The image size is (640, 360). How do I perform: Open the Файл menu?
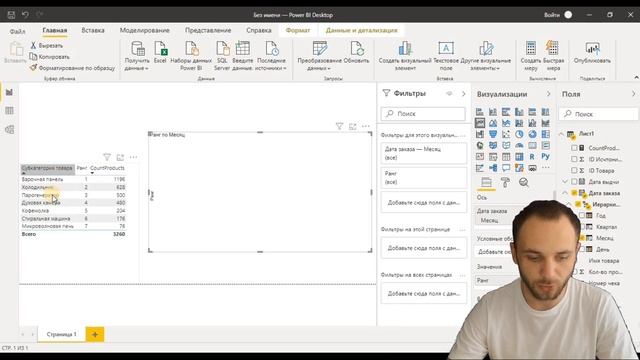click(x=18, y=31)
